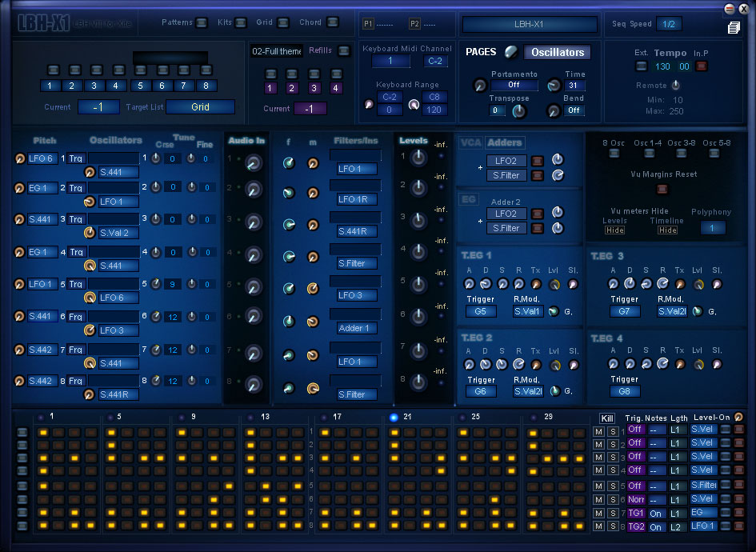
Task: Click the trash icon beside LFO2 in Adders
Action: [x=537, y=161]
